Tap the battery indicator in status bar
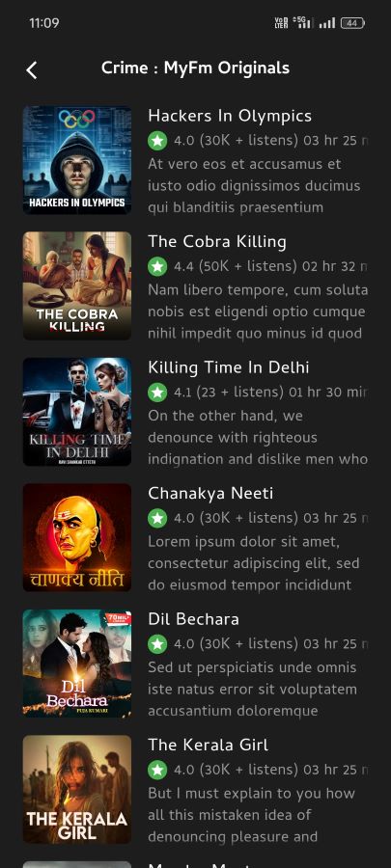 [352, 23]
